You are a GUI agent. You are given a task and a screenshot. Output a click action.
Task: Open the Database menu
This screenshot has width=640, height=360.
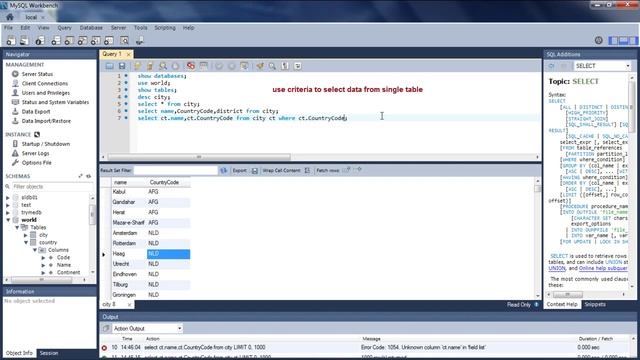point(91,28)
